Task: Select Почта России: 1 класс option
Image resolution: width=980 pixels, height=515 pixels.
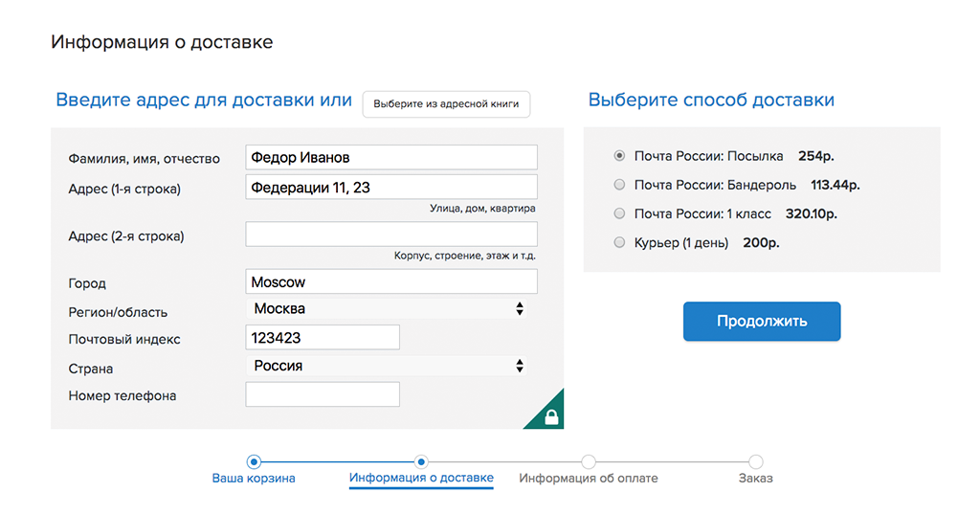Action: point(619,213)
